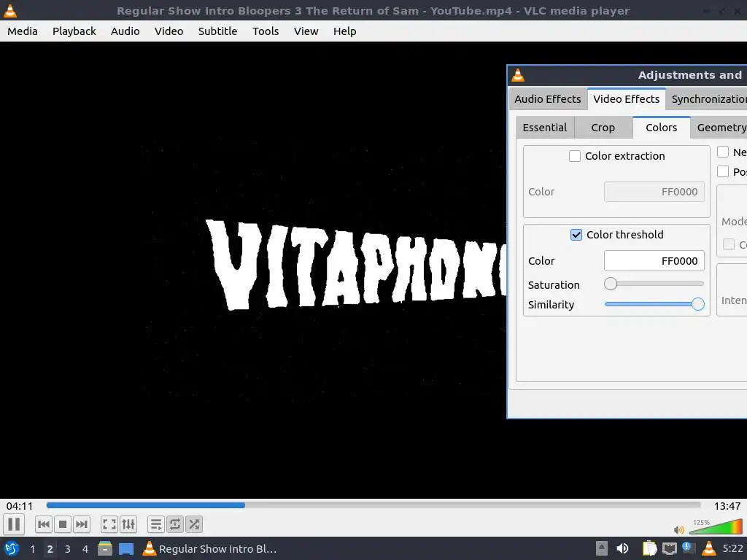Click the 5:22 system clock

[732, 548]
